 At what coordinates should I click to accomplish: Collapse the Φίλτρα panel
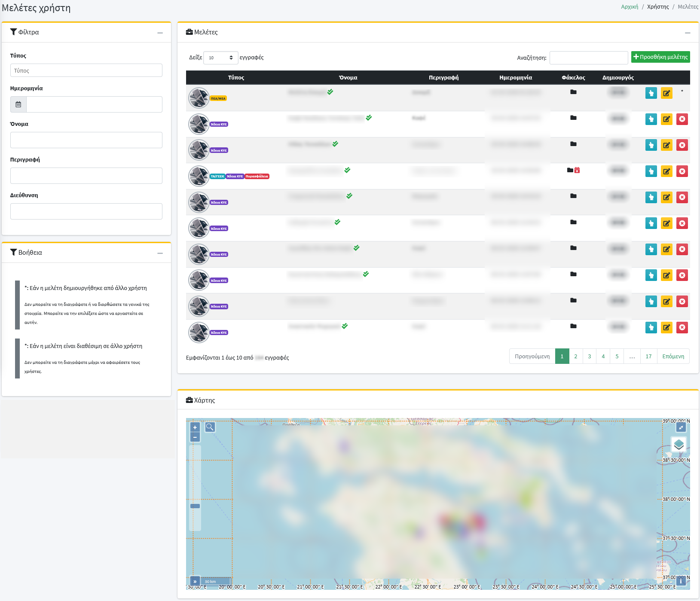[x=160, y=33]
